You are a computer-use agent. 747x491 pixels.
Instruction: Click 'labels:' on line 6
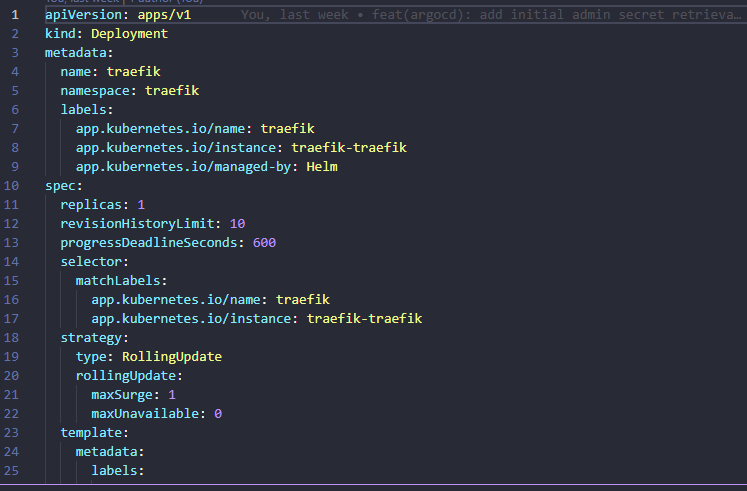87,110
